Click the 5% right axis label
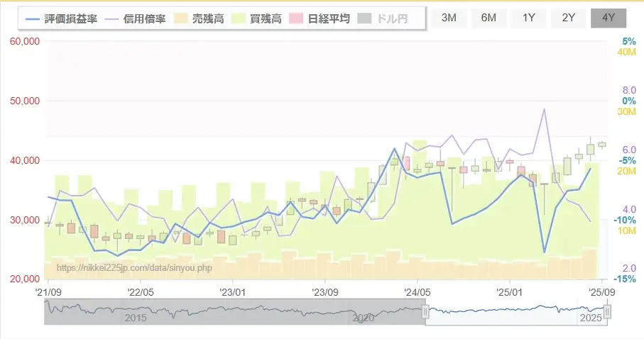Viewport: 644px width, 339px height. 629,41
